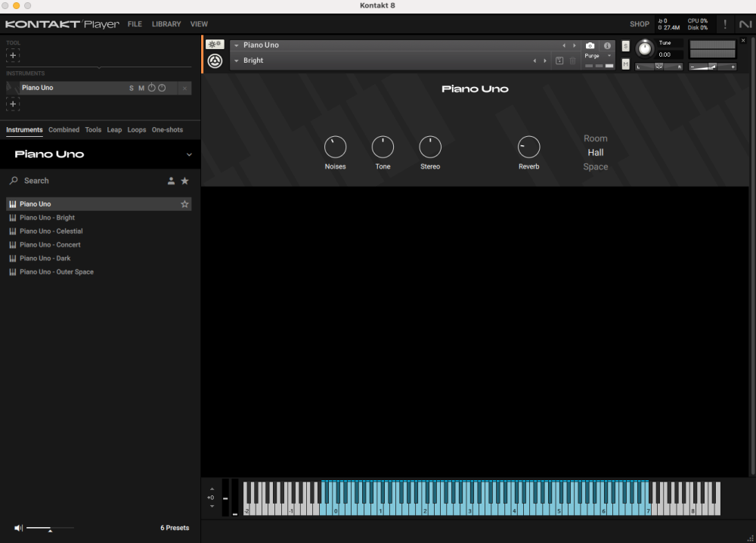
Task: Click the gears instrument edit icon
Action: click(x=215, y=45)
